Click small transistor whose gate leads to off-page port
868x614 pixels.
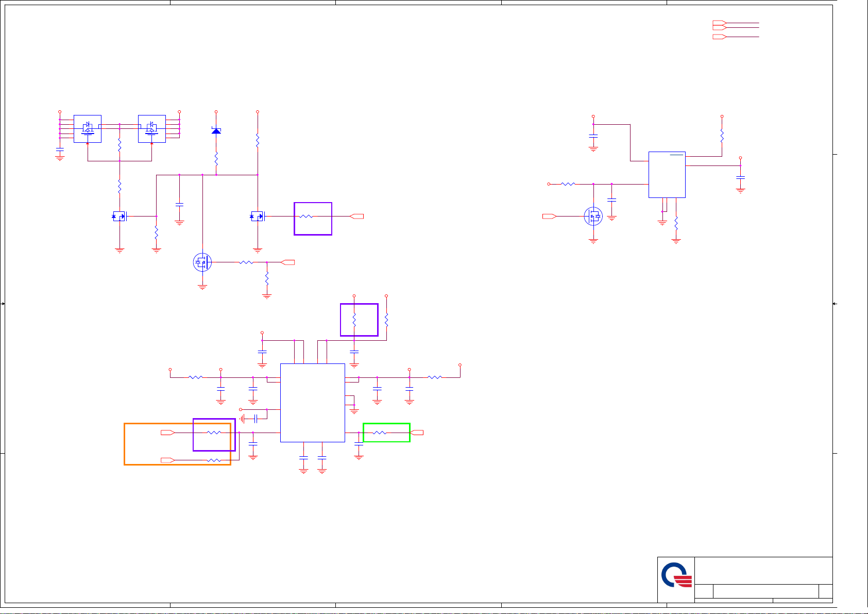click(257, 217)
